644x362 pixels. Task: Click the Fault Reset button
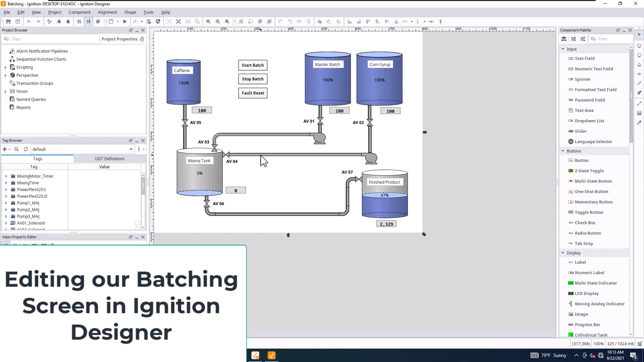253,93
